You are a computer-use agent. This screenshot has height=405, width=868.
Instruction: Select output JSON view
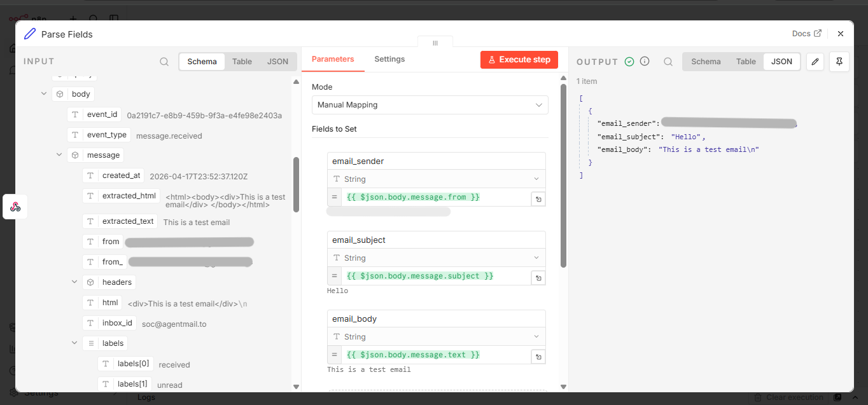(782, 62)
